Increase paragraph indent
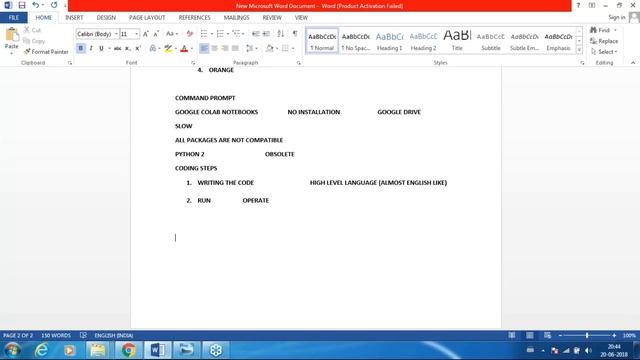640x360 pixels. click(x=266, y=34)
